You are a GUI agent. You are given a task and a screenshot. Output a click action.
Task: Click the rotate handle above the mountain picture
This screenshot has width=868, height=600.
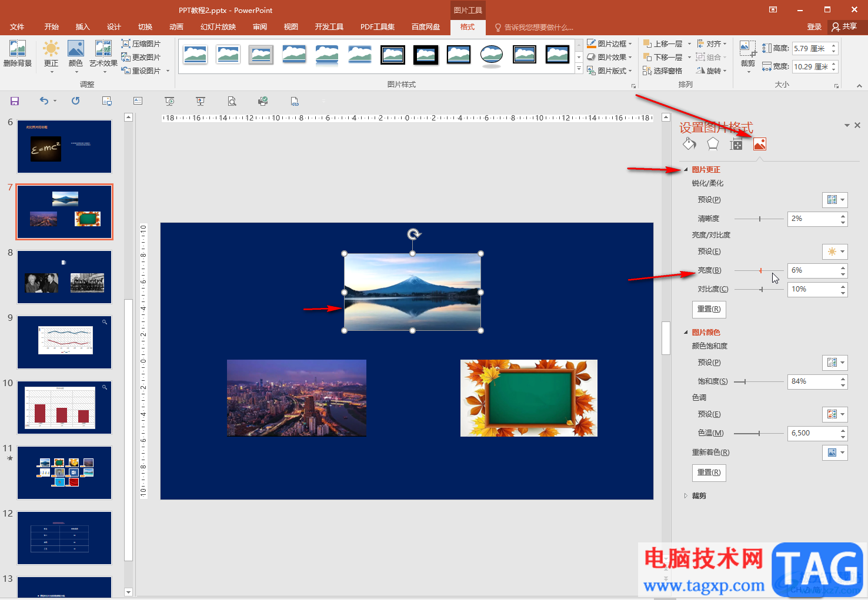tap(413, 235)
